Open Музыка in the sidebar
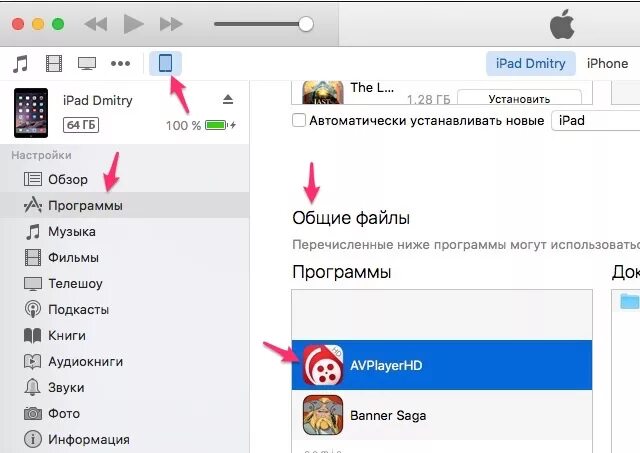The width and height of the screenshot is (640, 453). tap(124, 231)
